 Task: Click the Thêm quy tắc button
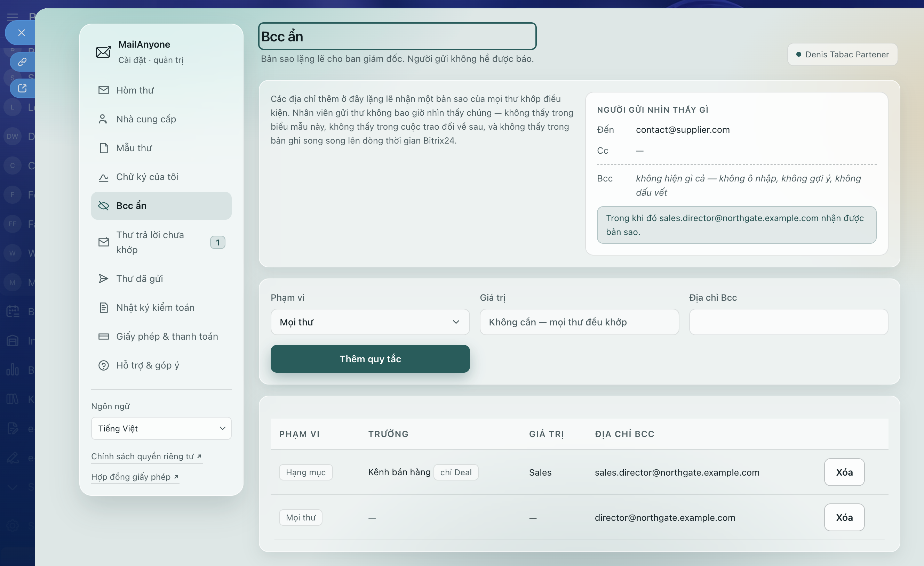[x=370, y=359]
